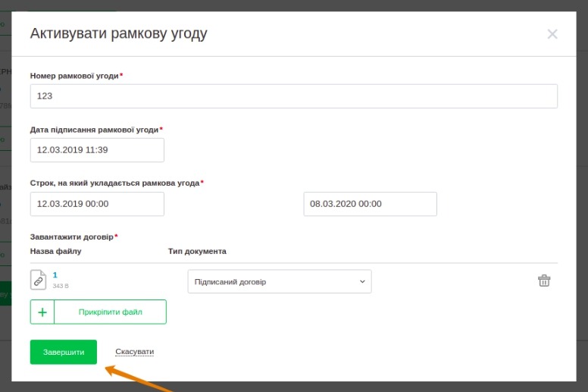Click the 'Строк, на який укладається рамкова угода' label
Viewport: 588px width, 392px height.
point(114,183)
